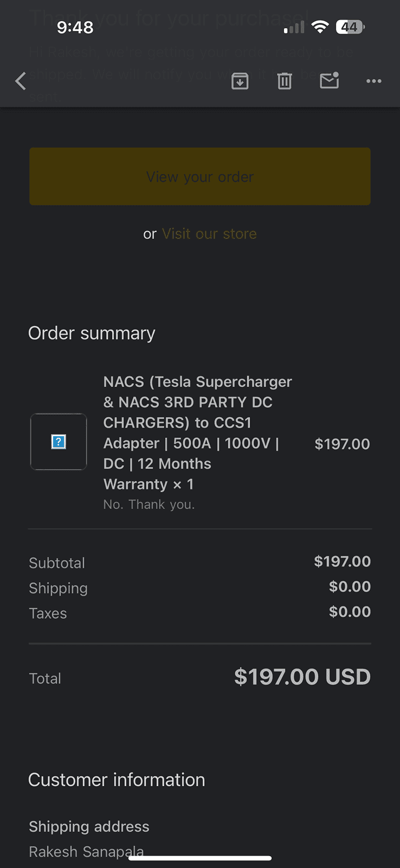Tap the back arrow icon
This screenshot has width=400, height=868.
tap(21, 81)
